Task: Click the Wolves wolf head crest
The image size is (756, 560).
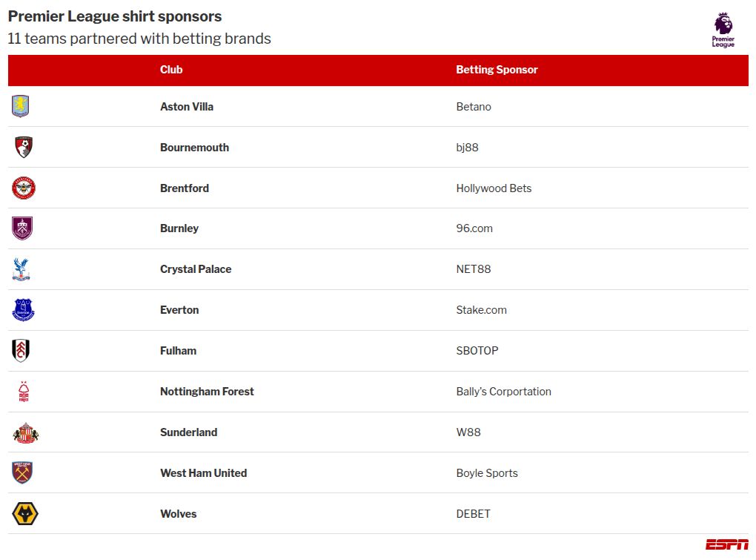Action: (25, 513)
